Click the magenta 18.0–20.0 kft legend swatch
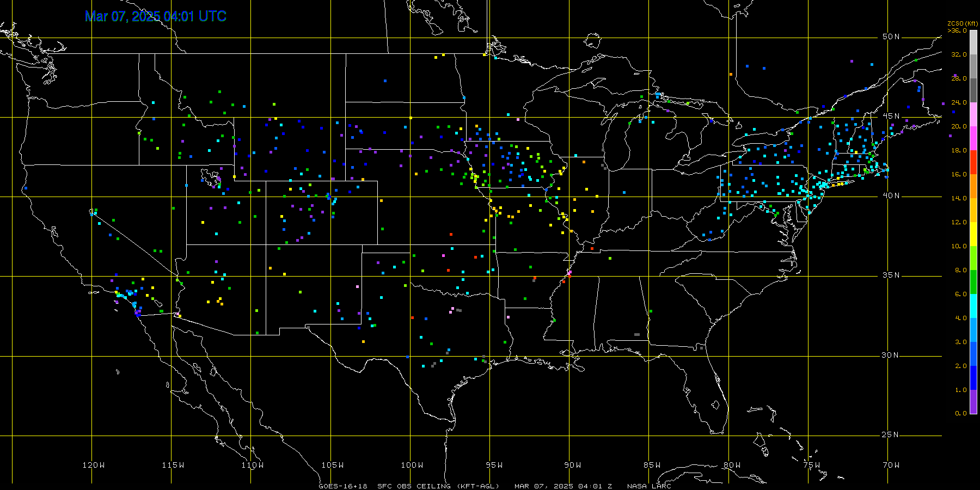The width and height of the screenshot is (980, 490). click(x=973, y=138)
